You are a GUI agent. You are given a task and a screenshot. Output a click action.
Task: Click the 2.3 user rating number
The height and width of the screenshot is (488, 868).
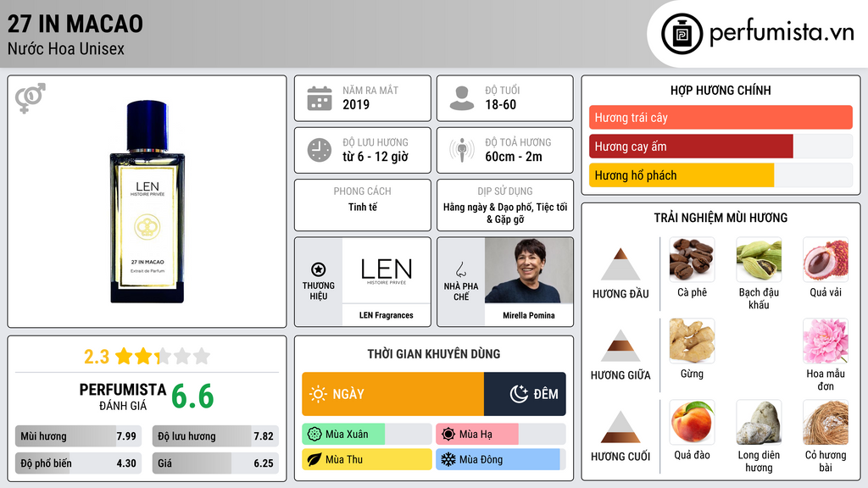click(97, 357)
